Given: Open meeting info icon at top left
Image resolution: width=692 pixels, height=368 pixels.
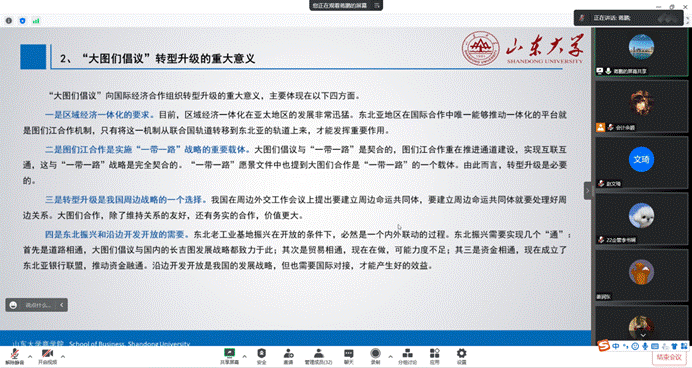Looking at the screenshot, I should pos(9,21).
